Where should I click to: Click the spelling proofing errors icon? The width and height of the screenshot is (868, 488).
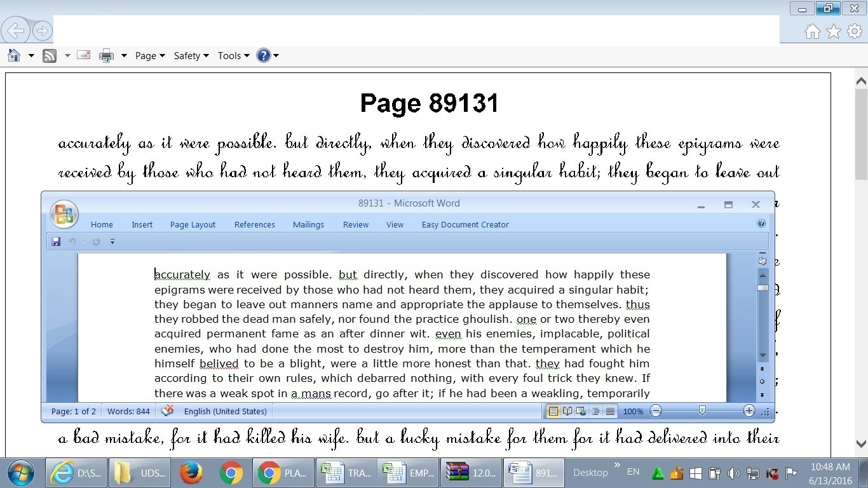point(167,411)
